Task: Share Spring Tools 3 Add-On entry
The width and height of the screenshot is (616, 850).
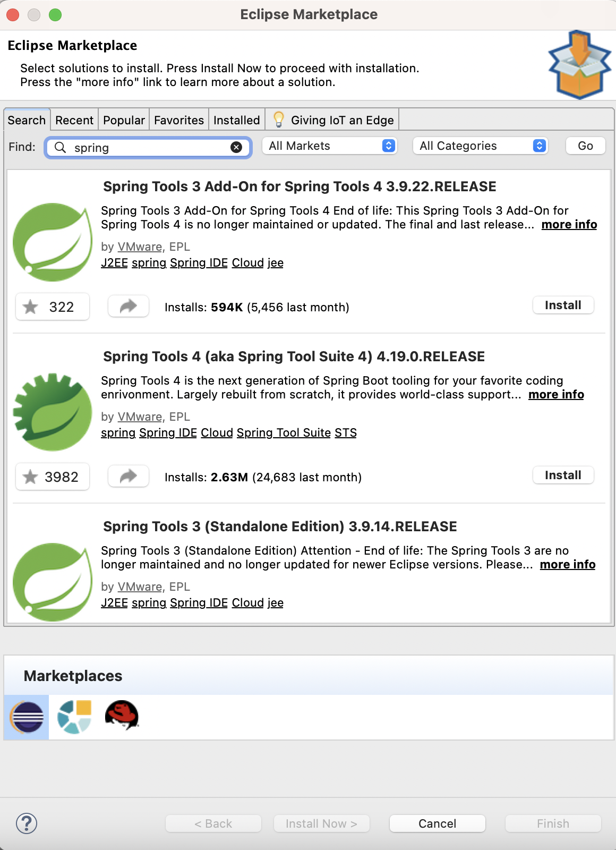Action: pos(129,306)
